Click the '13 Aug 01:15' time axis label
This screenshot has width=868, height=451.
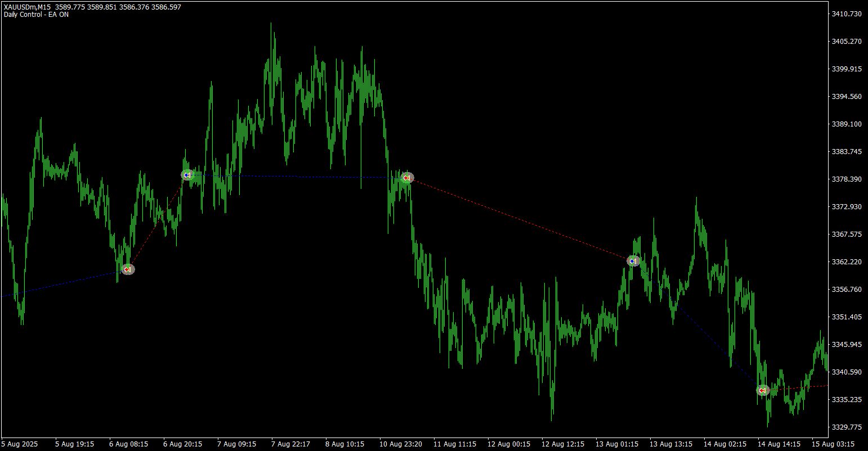617,444
